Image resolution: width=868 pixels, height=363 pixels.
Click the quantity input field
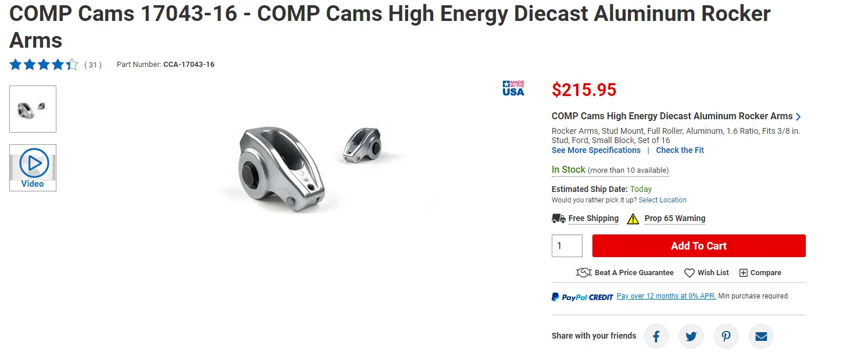[567, 245]
